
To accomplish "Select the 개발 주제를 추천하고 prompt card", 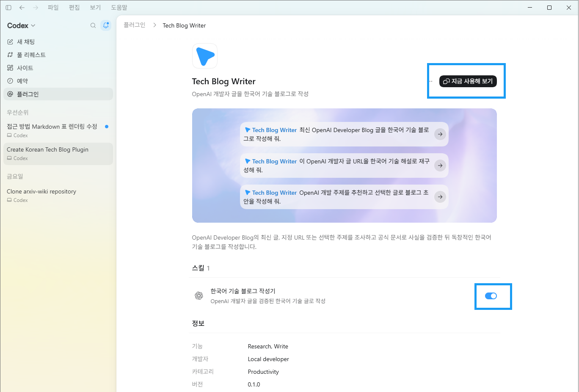I will 344,197.
